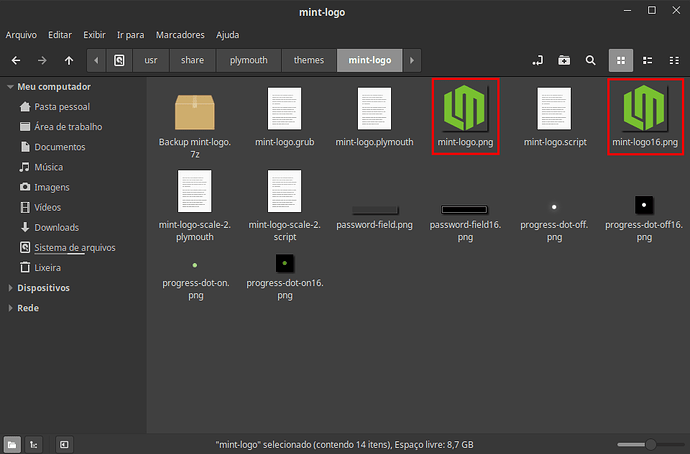Select the mint-logo-scale-2.plymouth file
This screenshot has height=454, width=690.
tap(195, 191)
